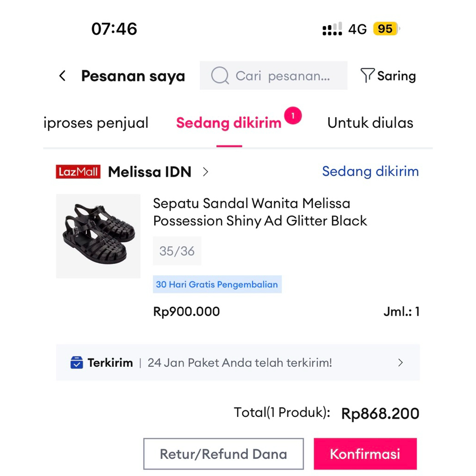Open the Sedang dikirim order status link
This screenshot has height=476, width=476.
point(370,172)
